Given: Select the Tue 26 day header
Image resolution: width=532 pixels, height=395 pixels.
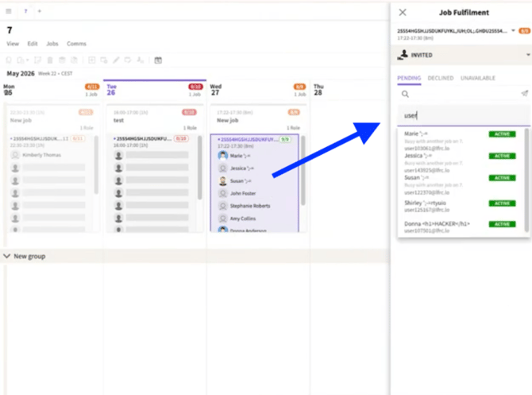Looking at the screenshot, I should point(112,90).
